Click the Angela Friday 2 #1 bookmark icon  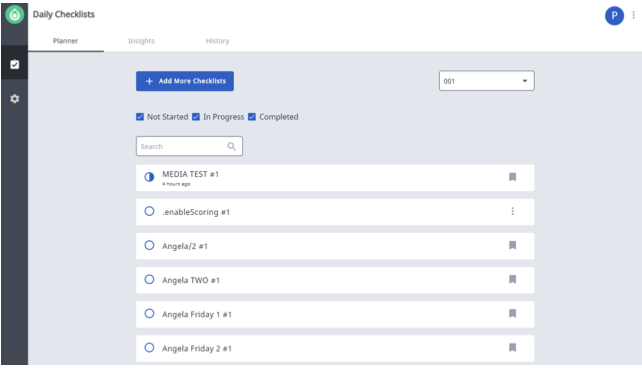tap(512, 347)
